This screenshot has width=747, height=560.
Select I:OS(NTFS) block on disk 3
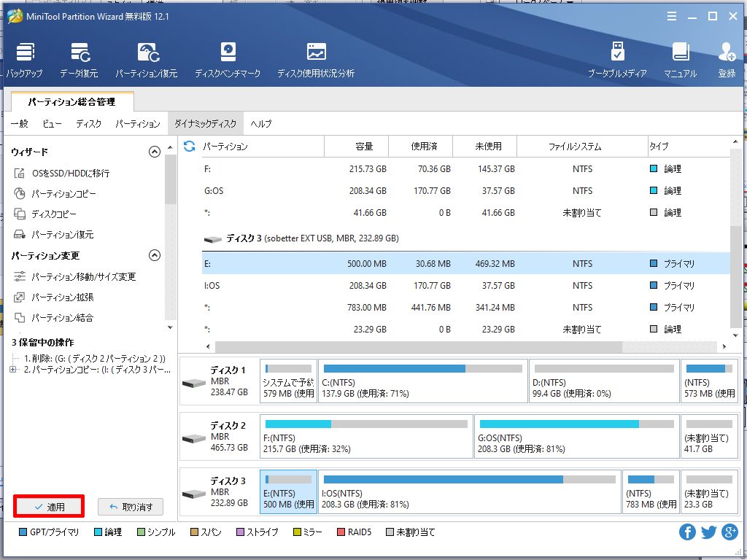pos(469,492)
